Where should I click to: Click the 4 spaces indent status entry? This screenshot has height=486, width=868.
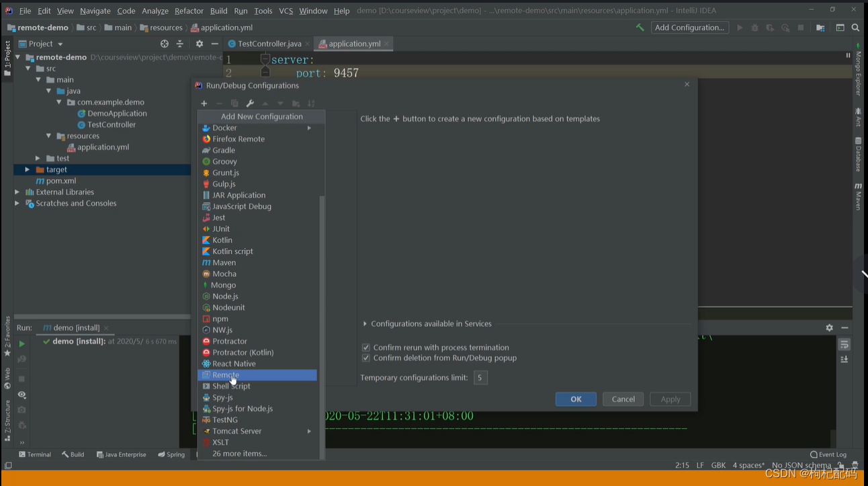[748, 465]
